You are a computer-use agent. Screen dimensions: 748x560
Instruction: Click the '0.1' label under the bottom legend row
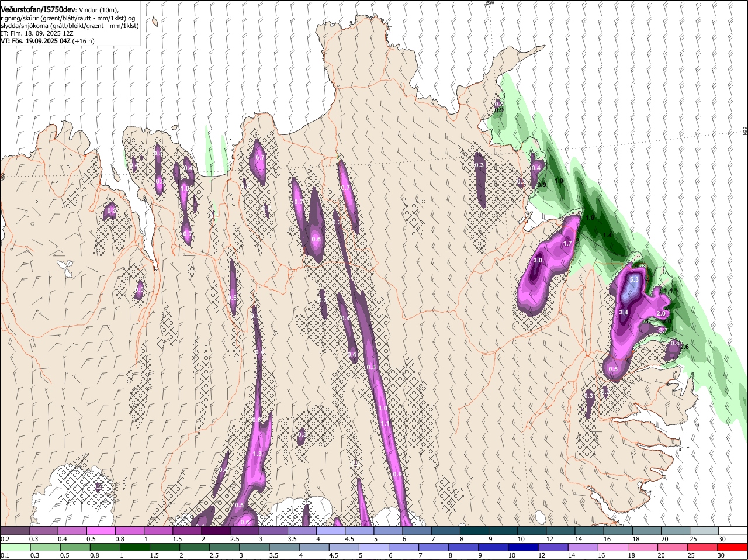[x=5, y=555]
